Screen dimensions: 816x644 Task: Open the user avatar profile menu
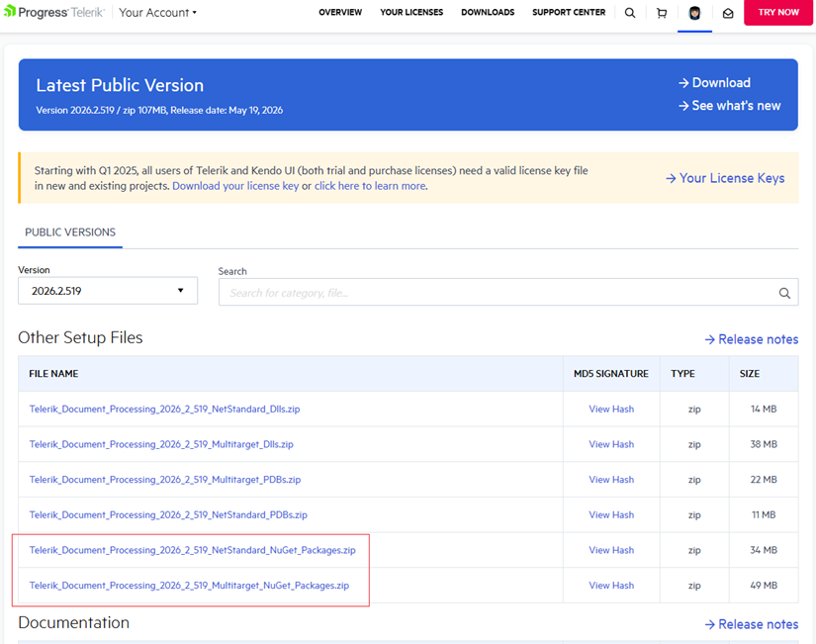(x=694, y=13)
